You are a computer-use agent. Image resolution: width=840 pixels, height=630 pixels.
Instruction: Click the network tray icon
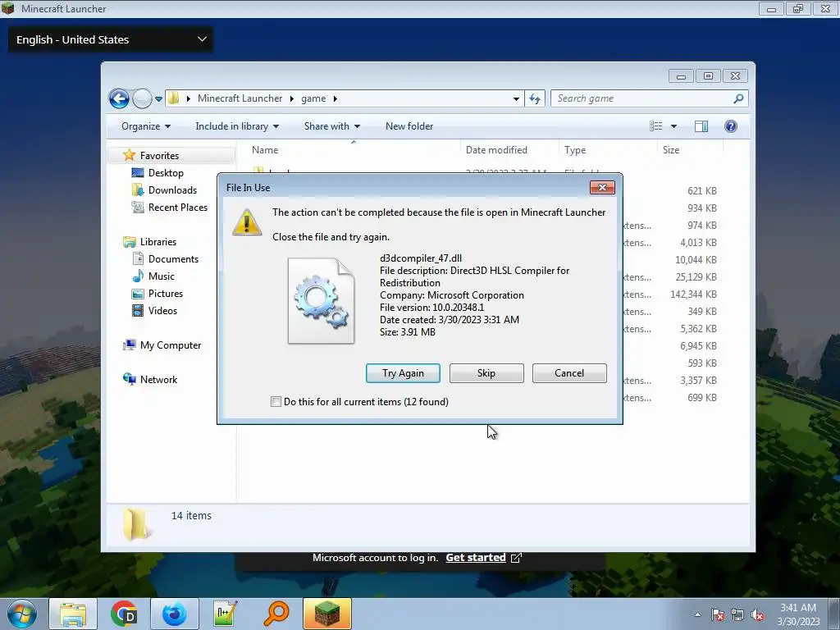[737, 615]
